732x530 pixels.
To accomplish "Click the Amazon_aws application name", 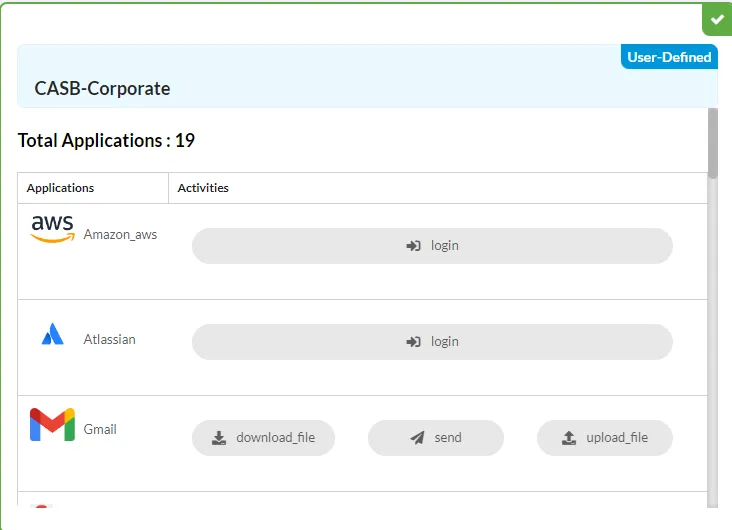I will 120,234.
